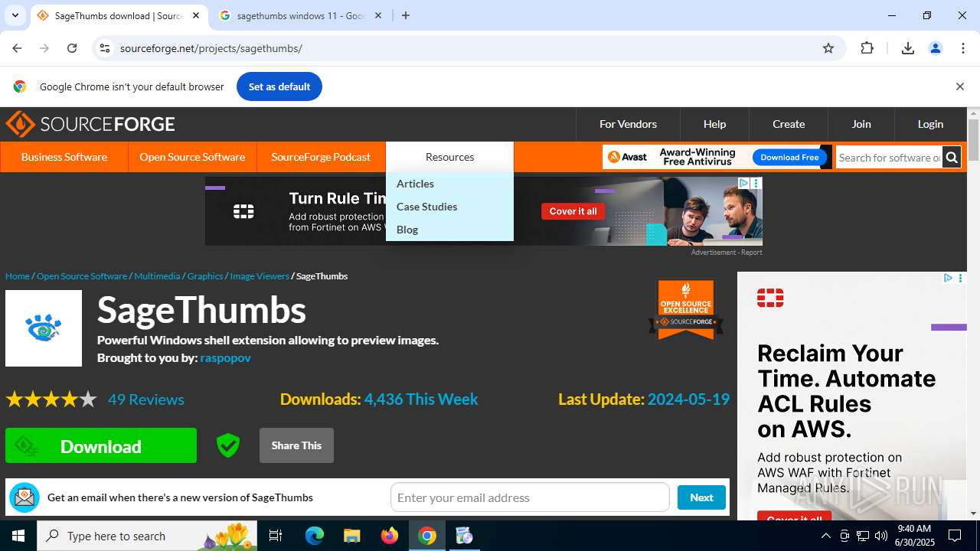
Task: Click the Login link
Action: [930, 124]
